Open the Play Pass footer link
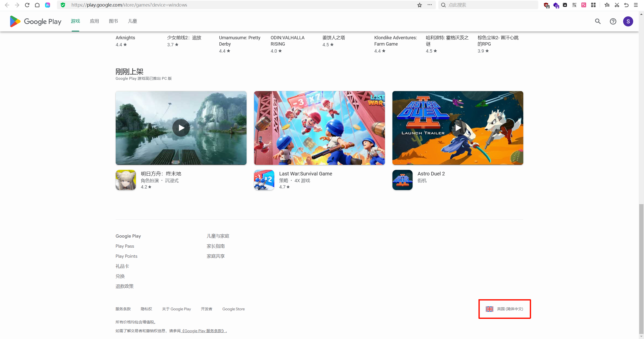This screenshot has width=644, height=339. 125,246
